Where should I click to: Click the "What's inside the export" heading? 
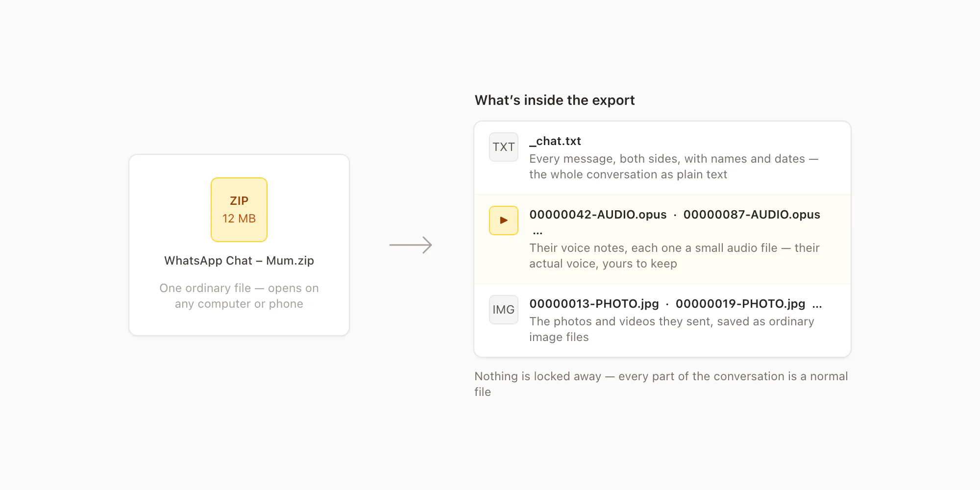pos(555,100)
